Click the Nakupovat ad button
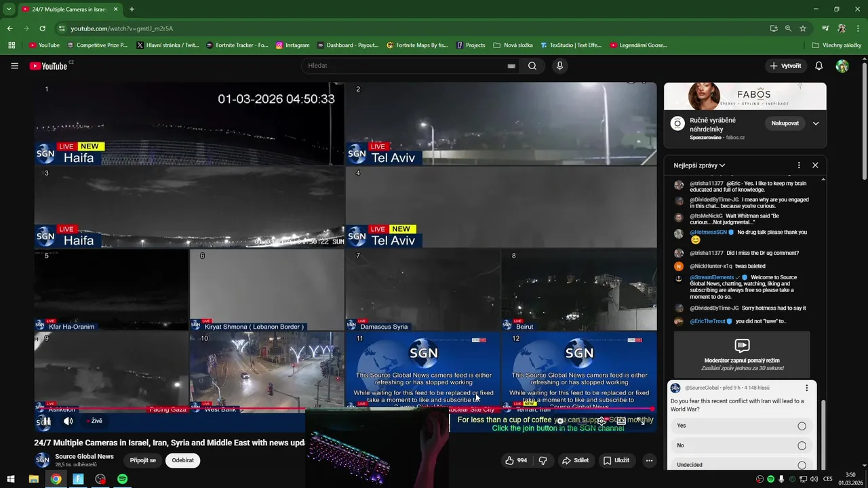Screen dimensions: 868x488 785,123
